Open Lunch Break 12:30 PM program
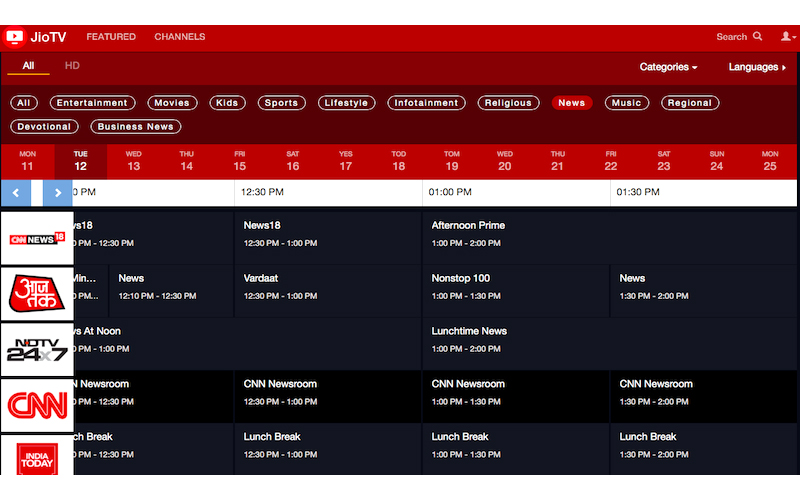 click(328, 449)
